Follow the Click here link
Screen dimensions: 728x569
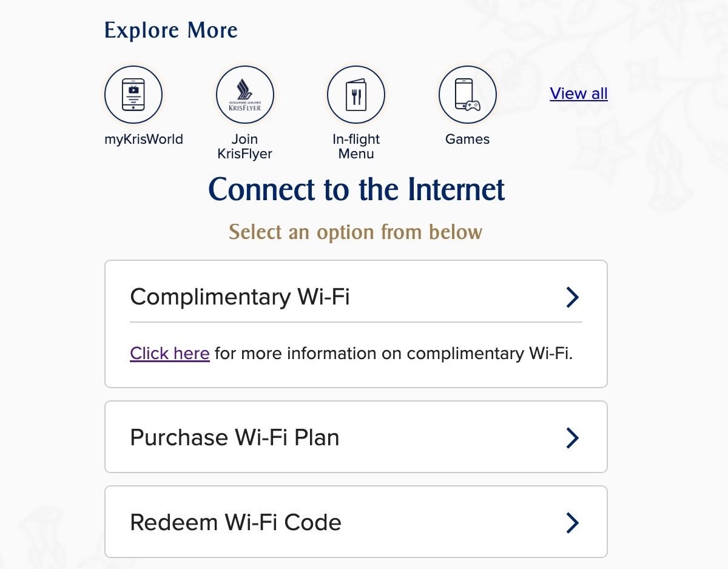coord(170,353)
